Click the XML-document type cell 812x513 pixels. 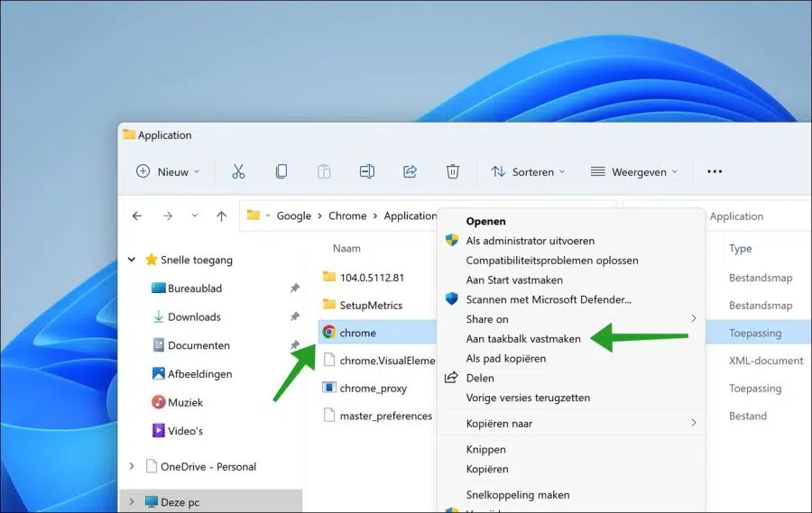click(x=766, y=361)
